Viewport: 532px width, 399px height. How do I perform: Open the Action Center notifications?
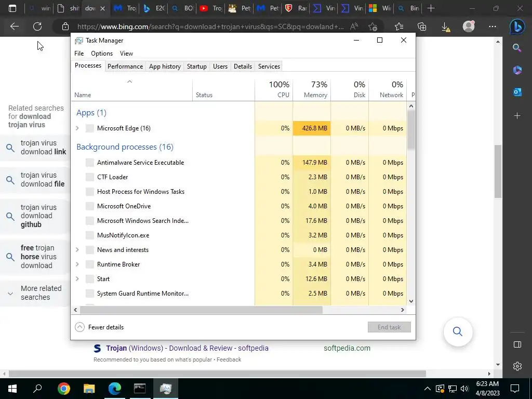pos(515,388)
